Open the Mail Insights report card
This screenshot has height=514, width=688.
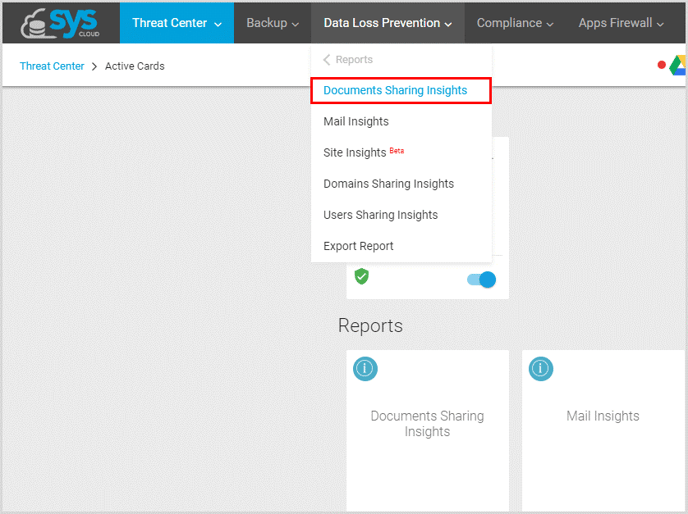(x=603, y=430)
